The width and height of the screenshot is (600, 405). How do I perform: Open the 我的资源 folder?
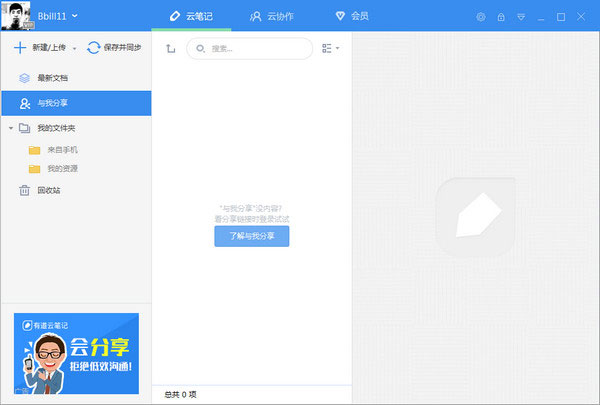62,168
